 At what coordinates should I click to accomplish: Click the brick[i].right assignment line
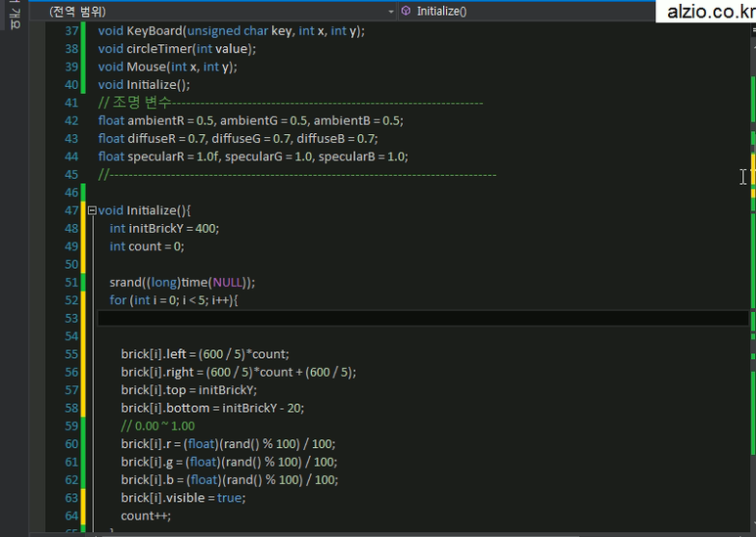point(239,372)
